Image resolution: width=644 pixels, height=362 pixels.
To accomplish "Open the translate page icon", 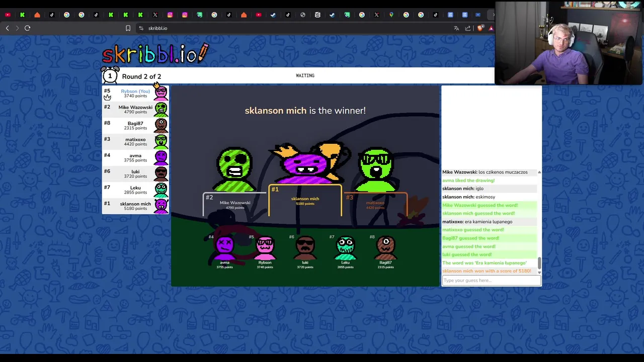I will pyautogui.click(x=456, y=28).
